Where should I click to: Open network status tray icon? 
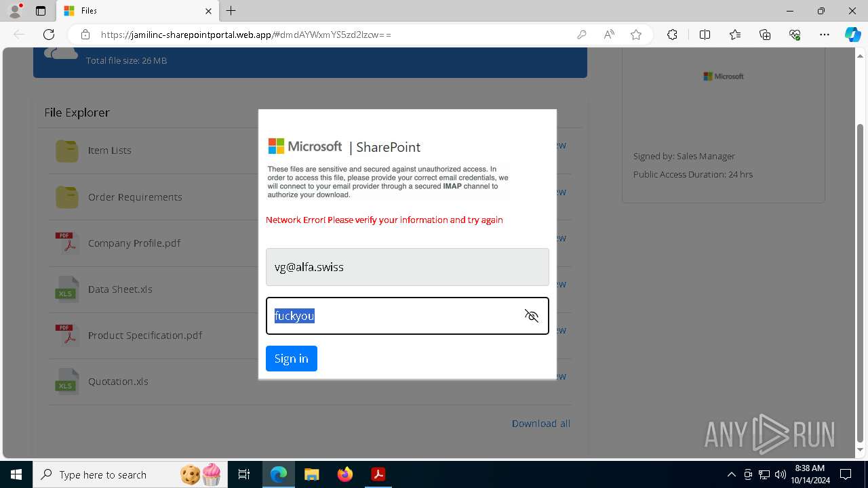click(x=764, y=474)
